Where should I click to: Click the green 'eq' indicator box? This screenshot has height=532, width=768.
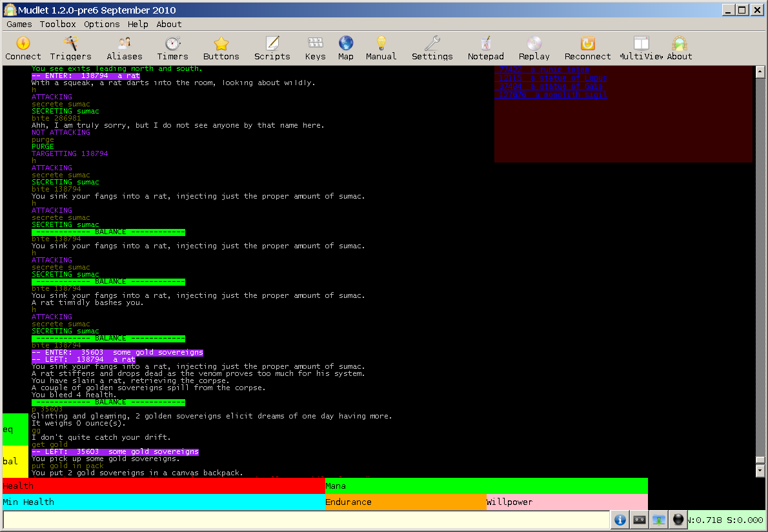pyautogui.click(x=15, y=429)
